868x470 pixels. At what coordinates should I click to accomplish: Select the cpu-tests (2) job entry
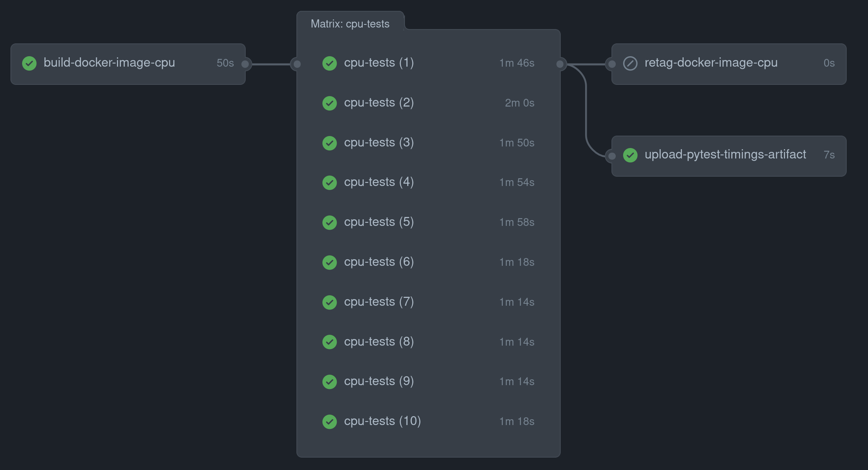tap(379, 103)
